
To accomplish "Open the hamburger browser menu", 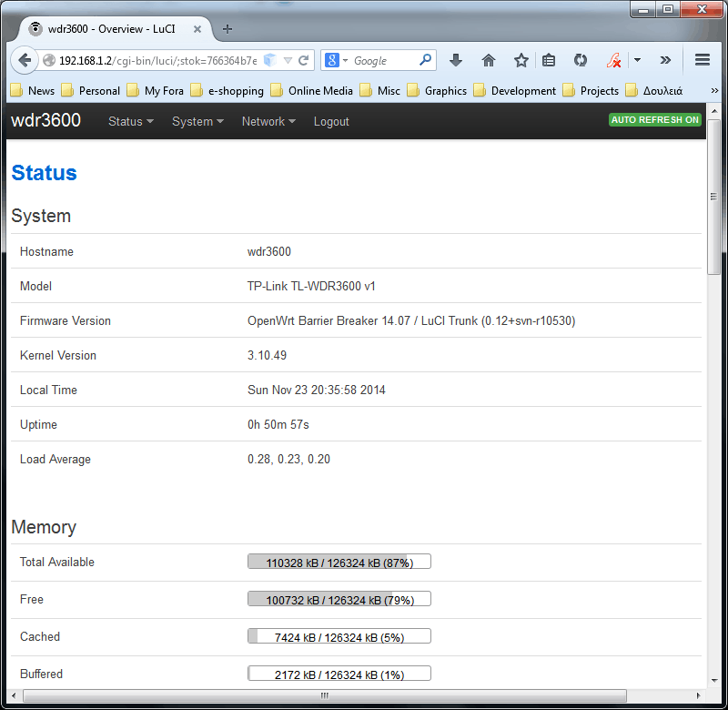I will [702, 60].
